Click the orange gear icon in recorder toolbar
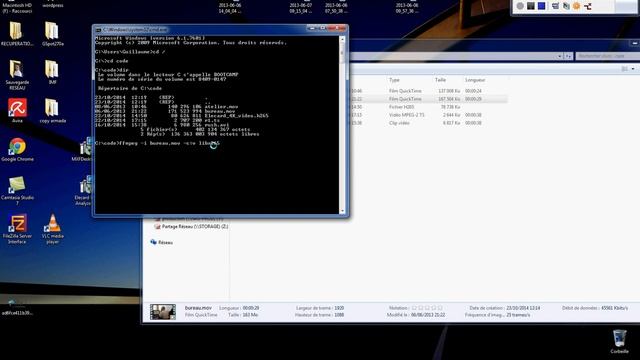The height and width of the screenshot is (360, 640). point(576,6)
